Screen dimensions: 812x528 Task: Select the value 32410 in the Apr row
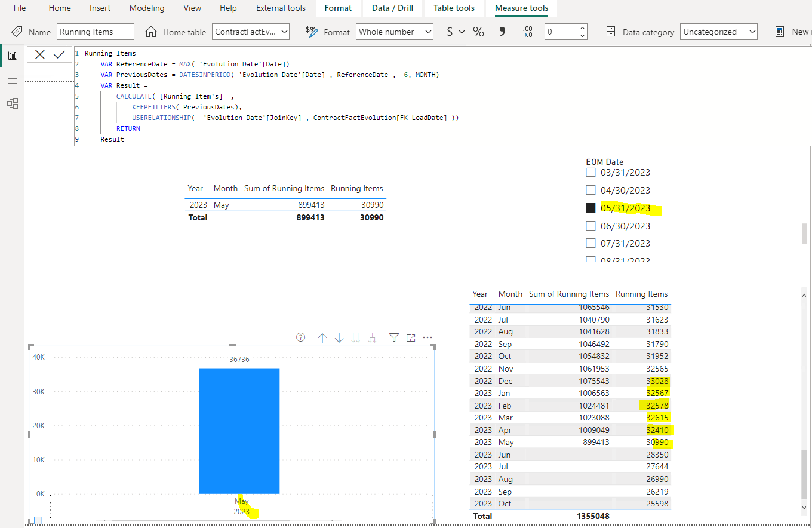(x=657, y=430)
